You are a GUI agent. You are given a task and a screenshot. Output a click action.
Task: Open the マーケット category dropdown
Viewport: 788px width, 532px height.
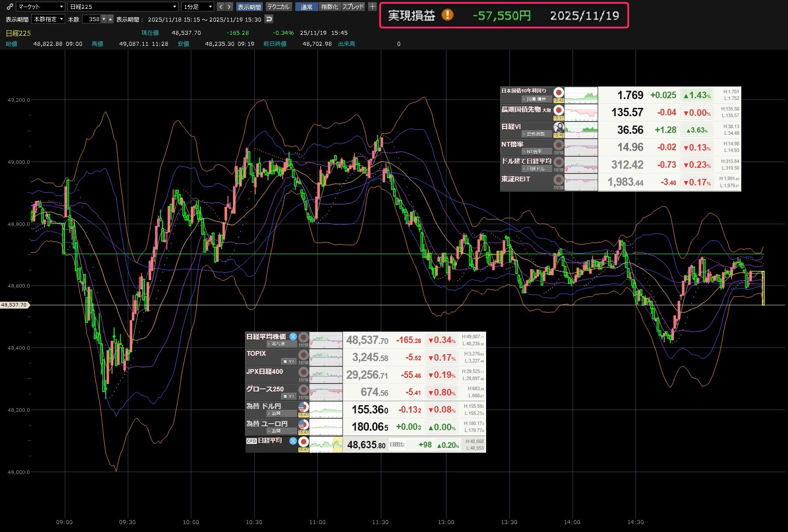(41, 7)
